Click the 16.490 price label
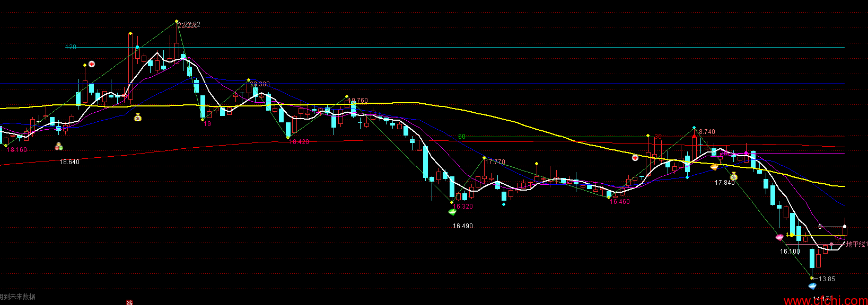The width and height of the screenshot is (868, 305). point(463,226)
